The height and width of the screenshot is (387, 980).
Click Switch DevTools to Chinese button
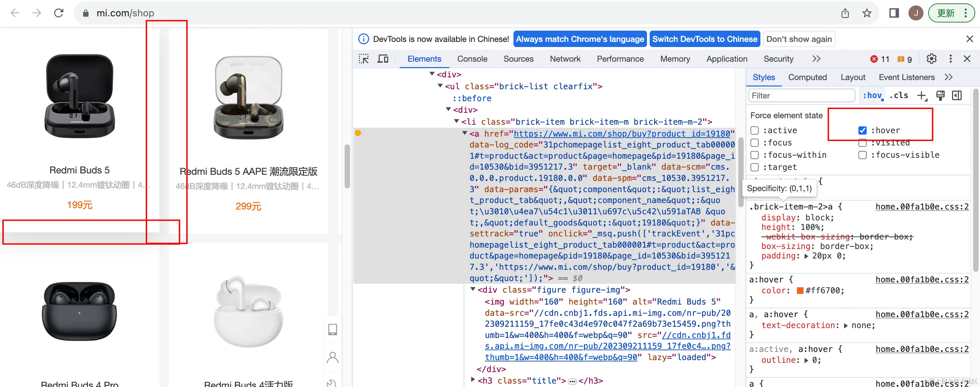(x=705, y=39)
